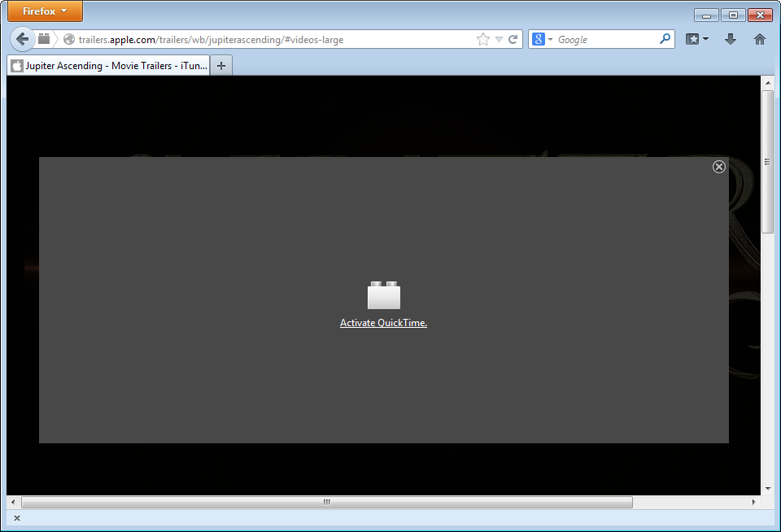Open the Firefox application menu
The width and height of the screenshot is (781, 532).
[45, 11]
